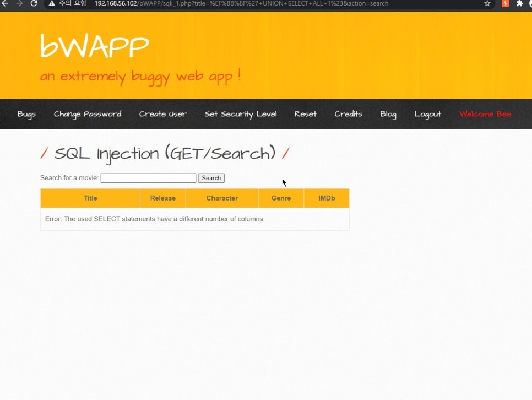Select the SQL Injection (GET/Search) heading
Screen dimensions: 532x400
tap(165, 154)
